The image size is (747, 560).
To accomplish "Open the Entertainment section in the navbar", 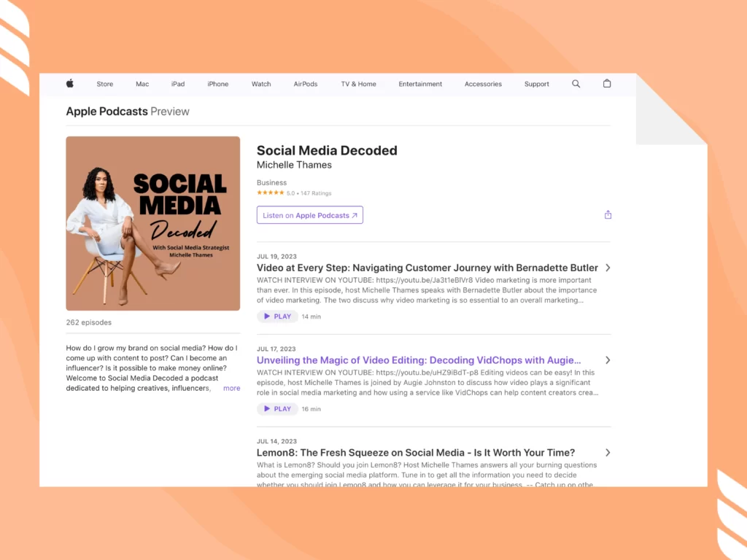I will click(x=420, y=84).
